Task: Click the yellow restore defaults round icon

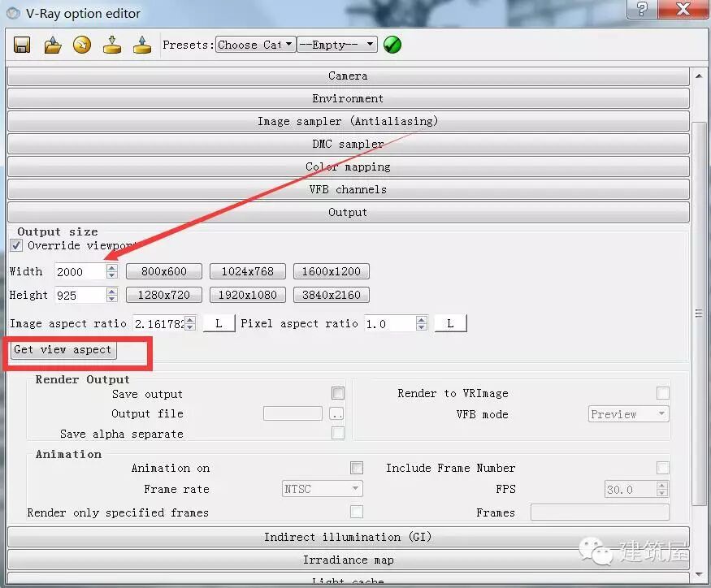Action: click(82, 45)
